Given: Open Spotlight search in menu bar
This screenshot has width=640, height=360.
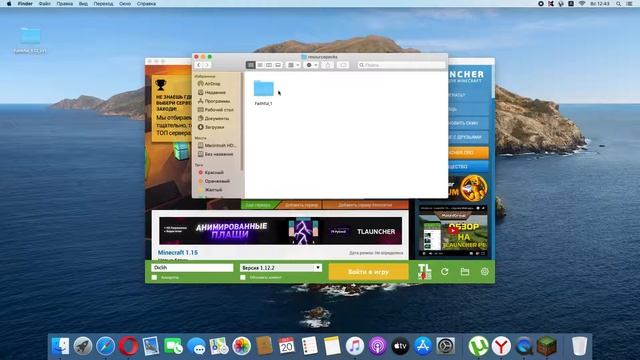Looking at the screenshot, I should coord(618,4).
